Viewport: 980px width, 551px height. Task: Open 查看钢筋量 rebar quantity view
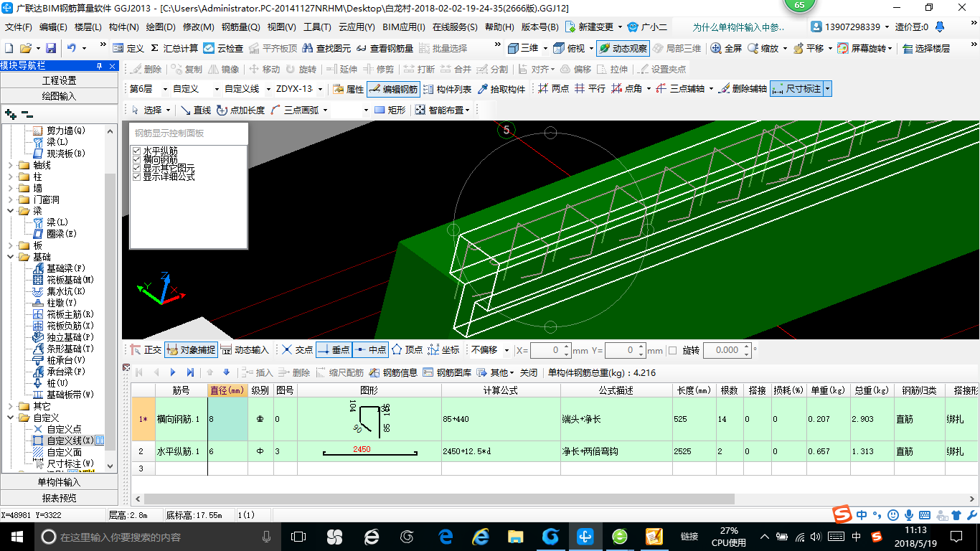(x=385, y=48)
